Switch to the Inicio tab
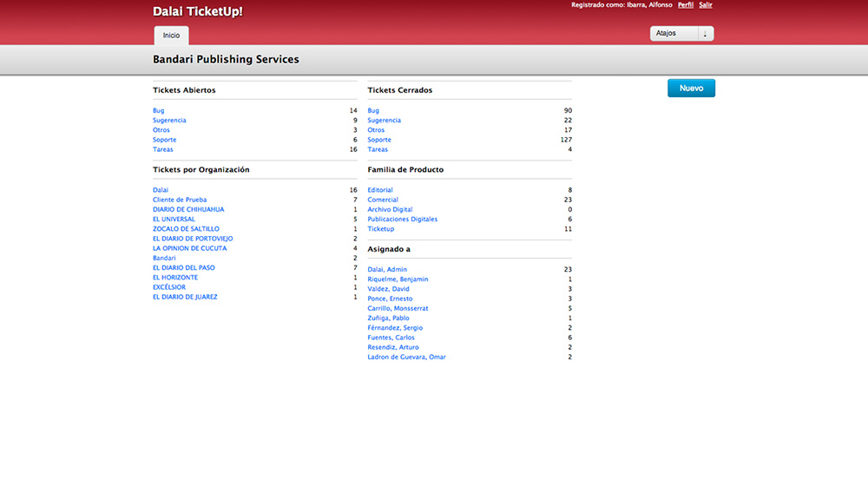This screenshot has height=486, width=868. pyautogui.click(x=171, y=36)
